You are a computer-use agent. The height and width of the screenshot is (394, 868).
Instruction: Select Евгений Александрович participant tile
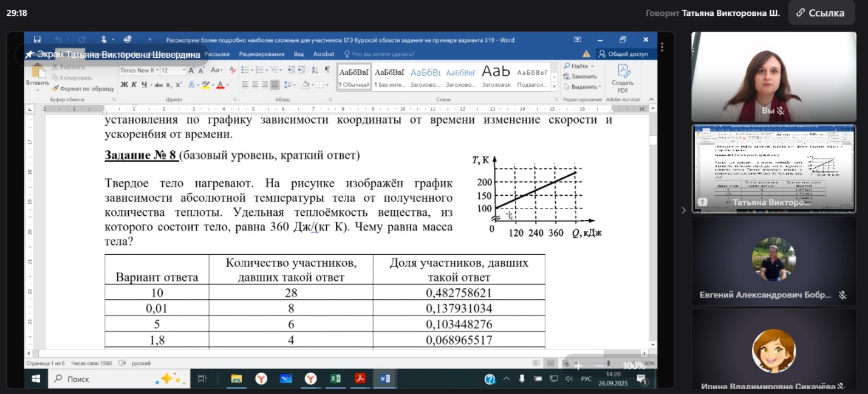coord(773,261)
